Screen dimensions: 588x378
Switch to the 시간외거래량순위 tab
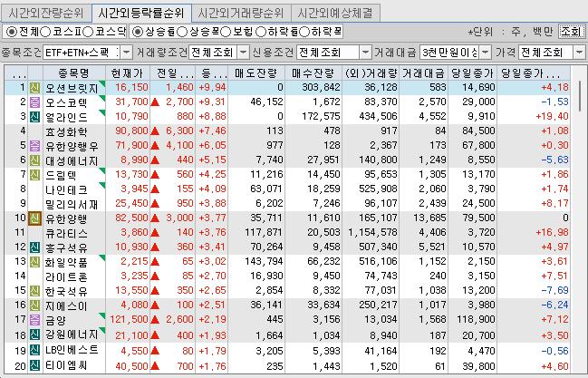(x=241, y=14)
